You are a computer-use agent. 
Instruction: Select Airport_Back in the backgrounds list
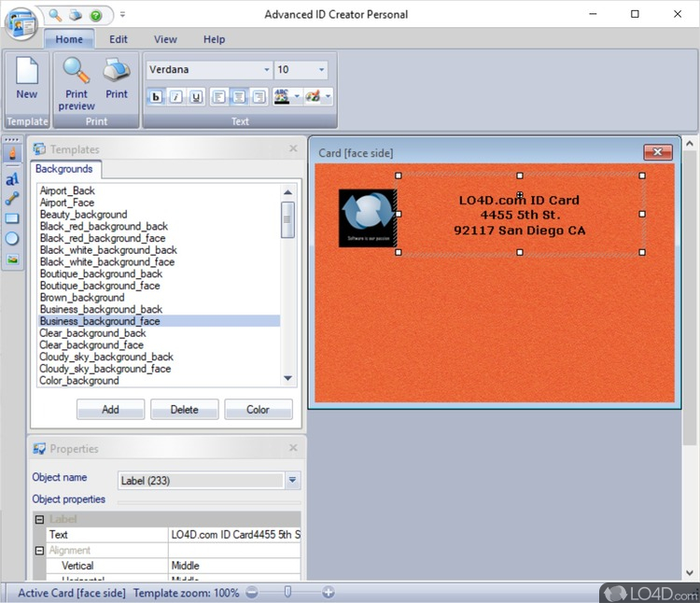[67, 190]
